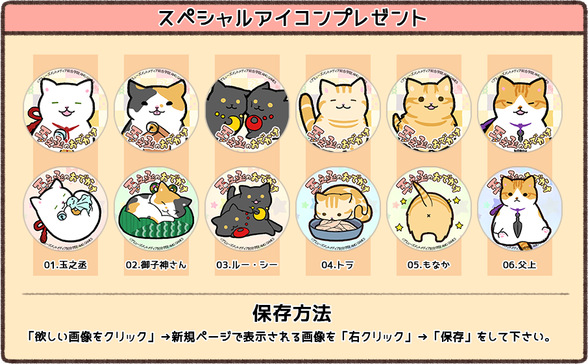
Task: Select the two black cats top icon
Action: (247, 110)
